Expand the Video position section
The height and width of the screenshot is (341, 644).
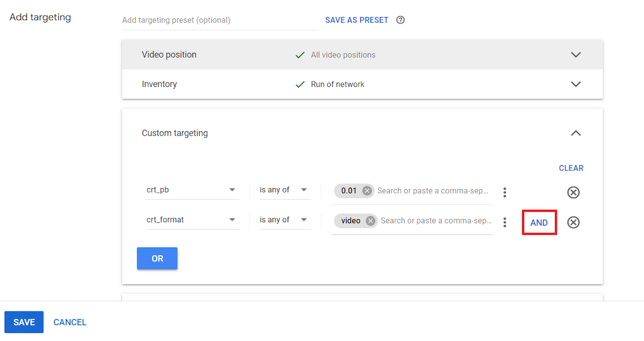(x=576, y=55)
